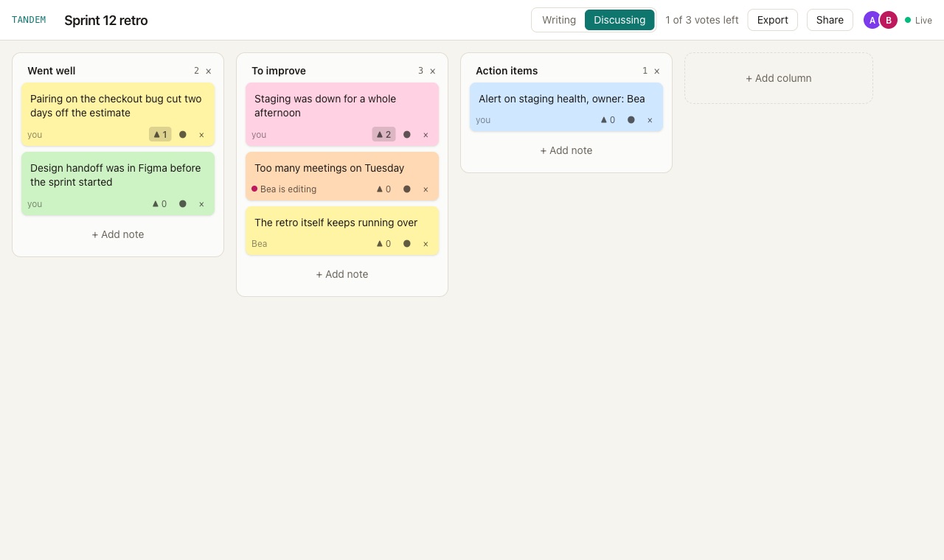This screenshot has height=560, width=944.
Task: Rename the 'To improve' column header
Action: [279, 71]
